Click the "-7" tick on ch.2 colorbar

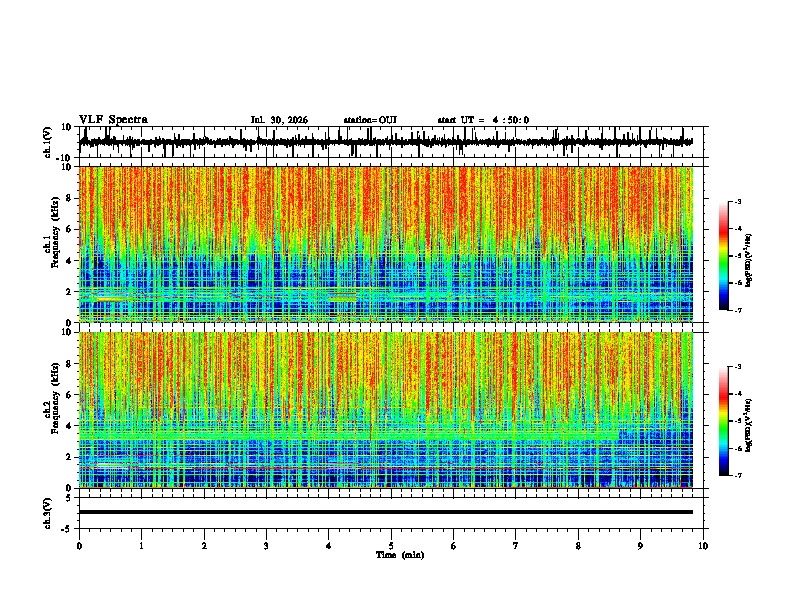(x=738, y=476)
